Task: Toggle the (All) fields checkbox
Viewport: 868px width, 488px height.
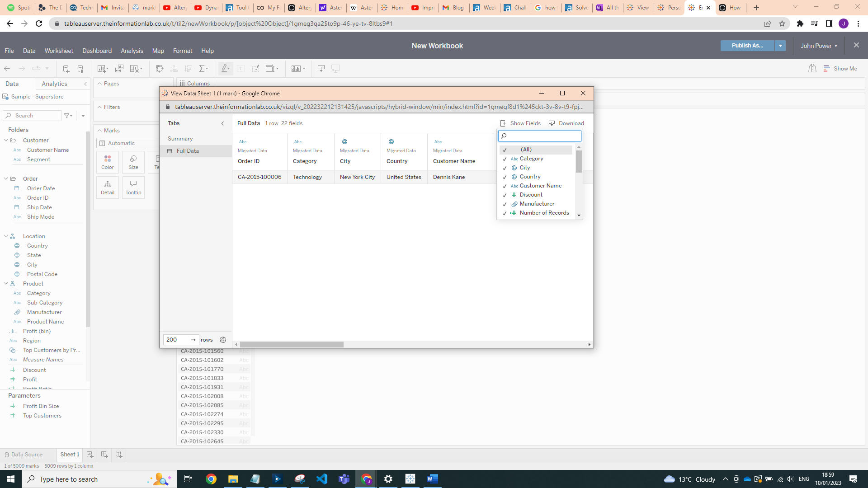Action: tap(505, 150)
